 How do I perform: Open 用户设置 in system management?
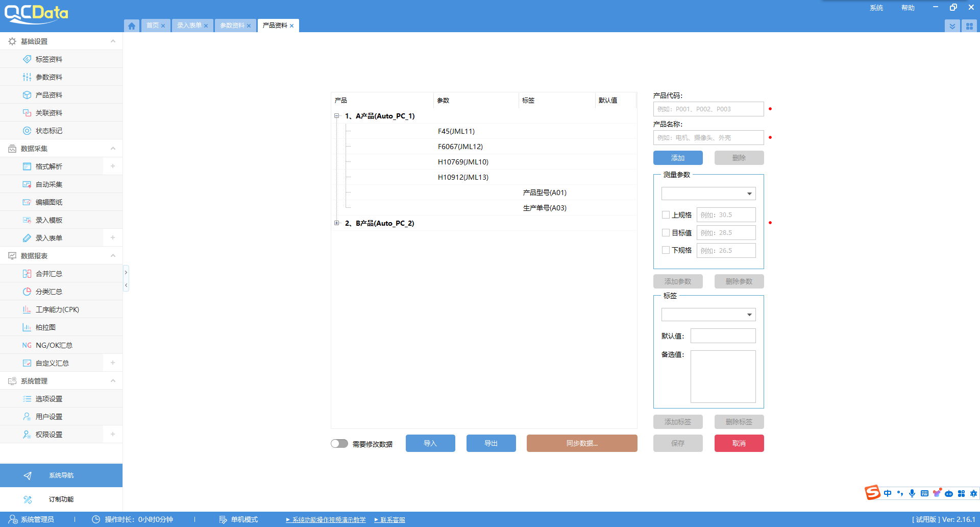[x=49, y=417]
